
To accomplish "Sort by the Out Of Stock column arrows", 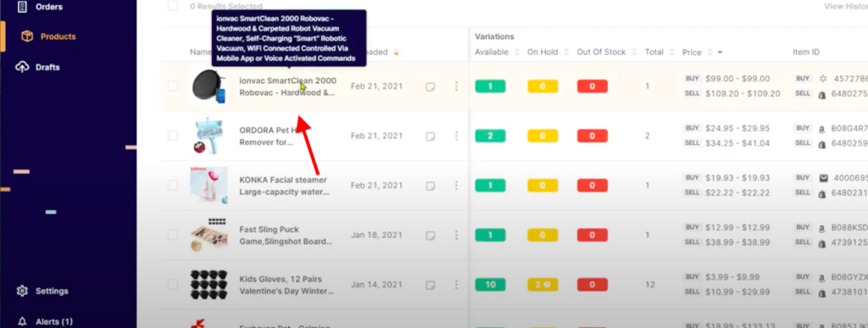I will pos(634,52).
